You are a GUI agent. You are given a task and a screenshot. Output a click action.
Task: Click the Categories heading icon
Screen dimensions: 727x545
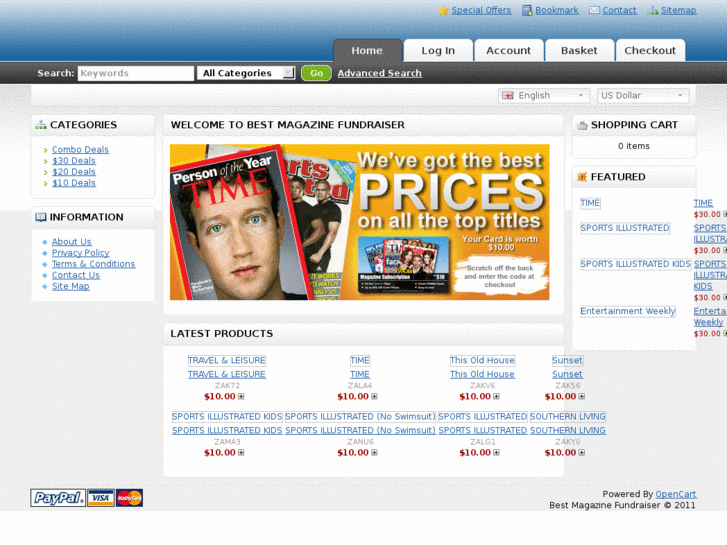pos(41,125)
